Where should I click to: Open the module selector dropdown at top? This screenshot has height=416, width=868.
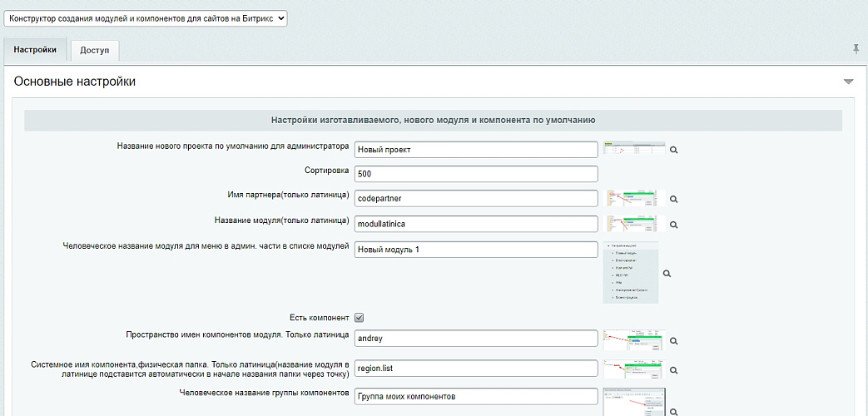[x=146, y=18]
